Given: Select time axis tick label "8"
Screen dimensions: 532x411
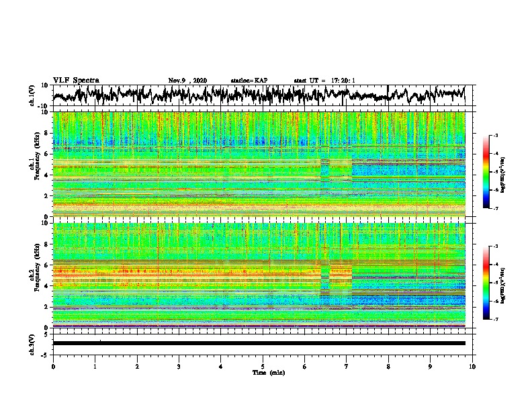Looking at the screenshot, I should point(388,367).
